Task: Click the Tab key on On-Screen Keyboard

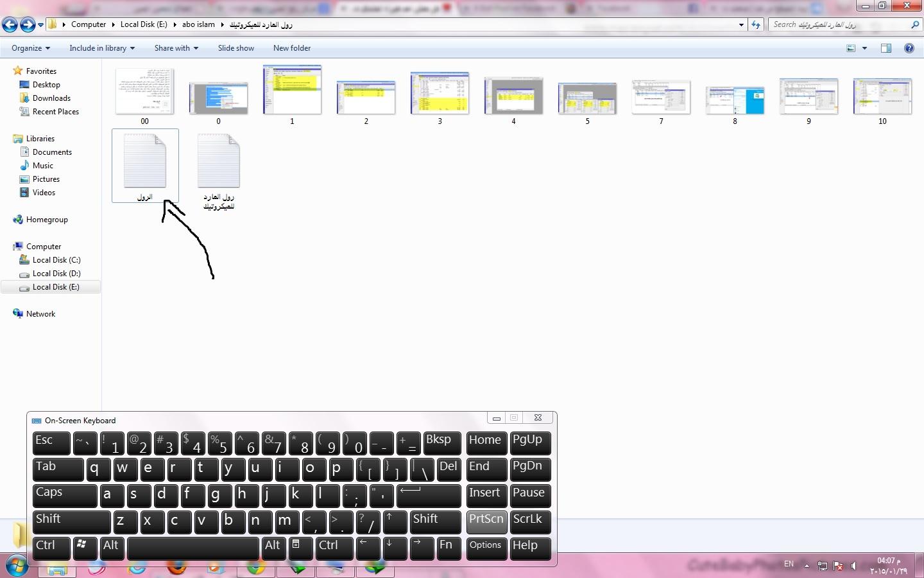Action: coord(58,469)
